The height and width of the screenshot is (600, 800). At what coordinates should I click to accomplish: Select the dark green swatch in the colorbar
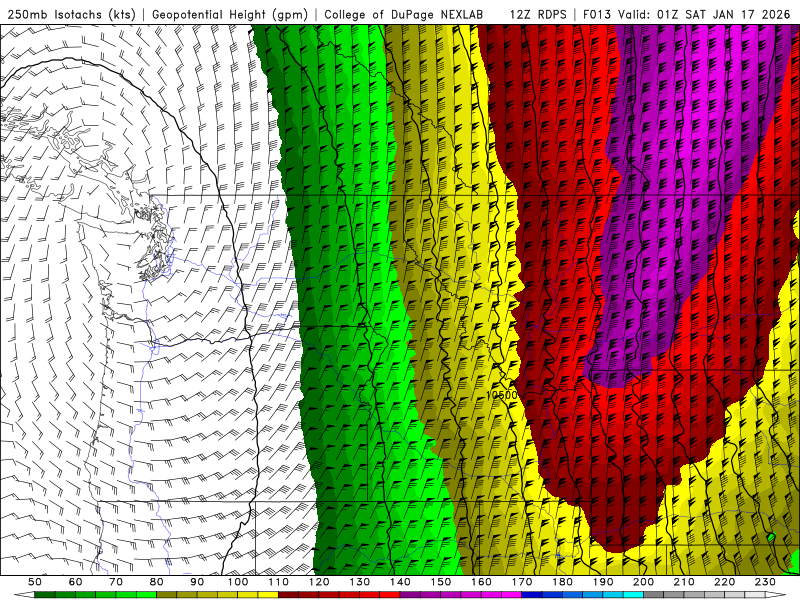[44, 595]
